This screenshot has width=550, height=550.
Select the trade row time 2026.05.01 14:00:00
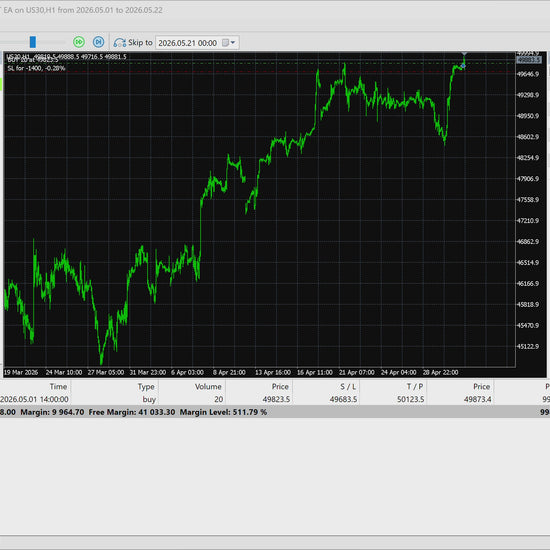click(34, 399)
